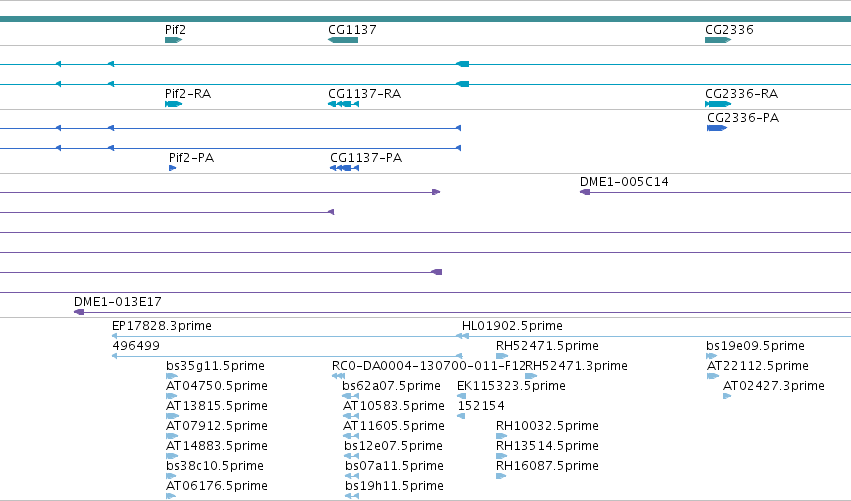This screenshot has height=501, width=851.
Task: Open the Pif2-PA label
Action: point(192,158)
